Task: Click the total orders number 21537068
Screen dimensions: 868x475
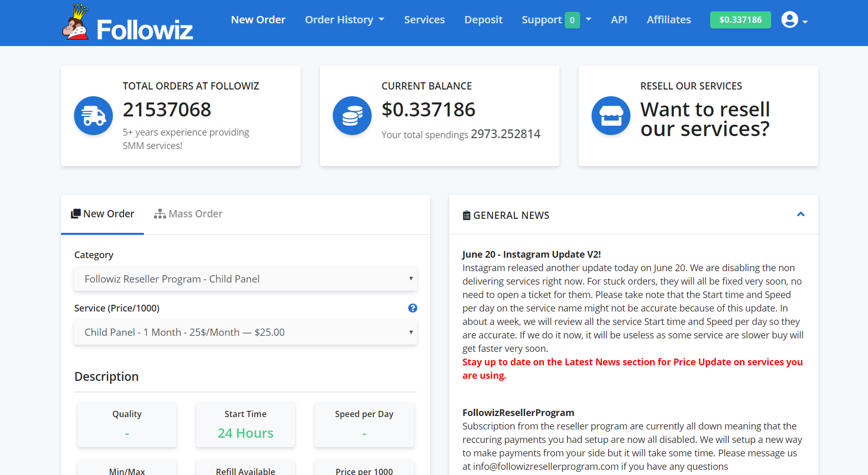Action: 167,110
